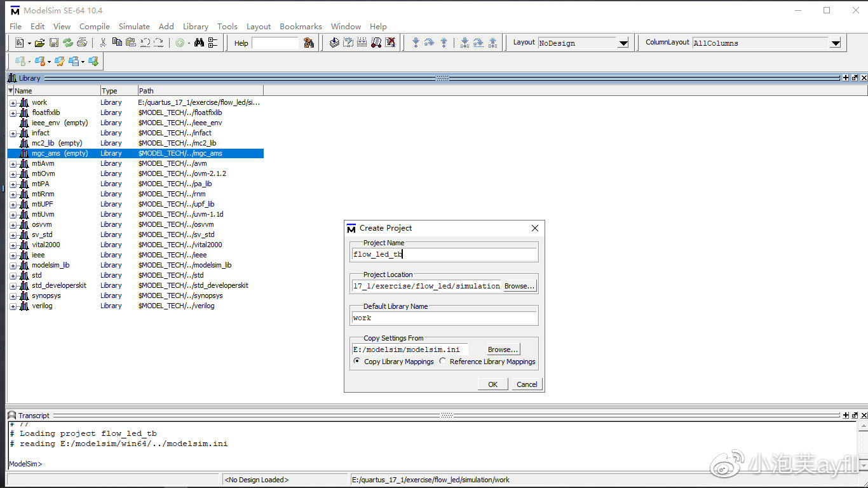Image resolution: width=868 pixels, height=488 pixels.
Task: Click the Simulate toolbar icon
Action: 376,43
